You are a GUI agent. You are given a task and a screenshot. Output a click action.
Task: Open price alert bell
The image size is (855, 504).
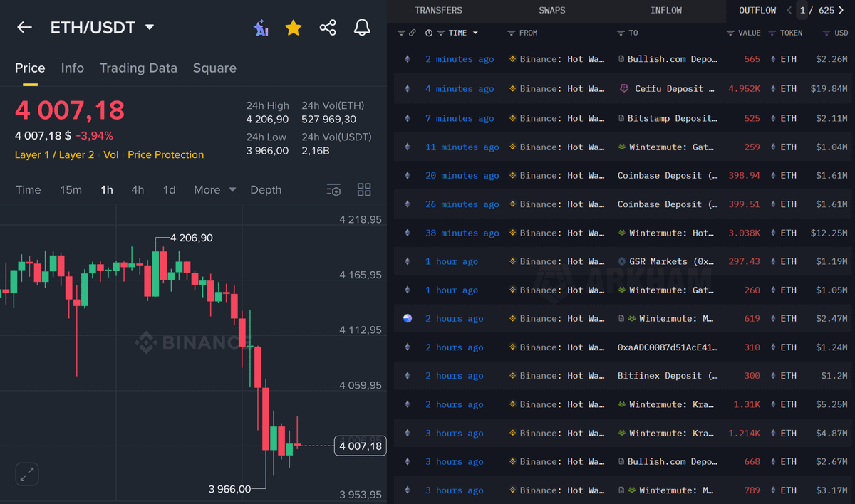tap(362, 28)
